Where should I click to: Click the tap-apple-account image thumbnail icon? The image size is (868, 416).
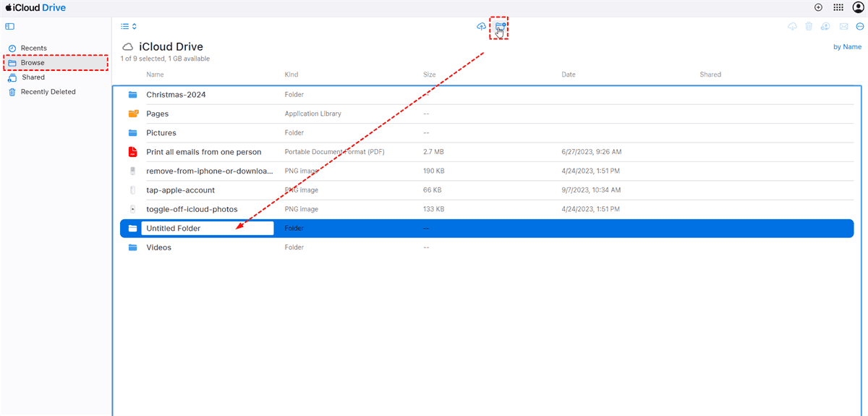coord(132,190)
